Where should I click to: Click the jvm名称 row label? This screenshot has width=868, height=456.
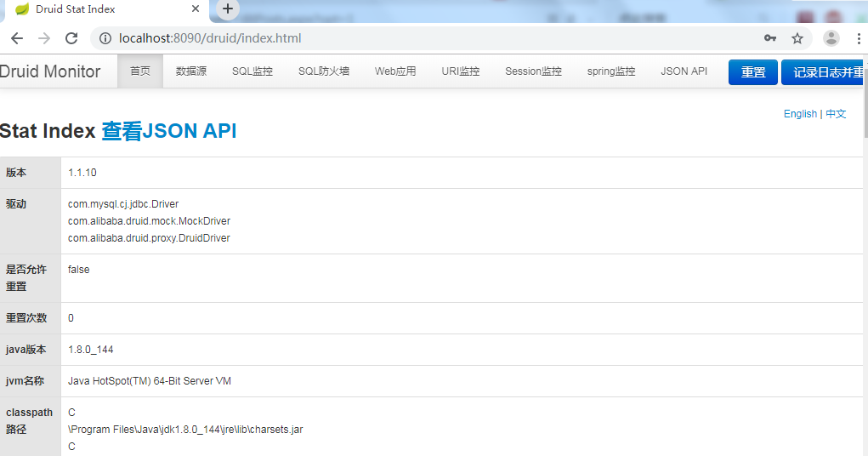pos(26,381)
